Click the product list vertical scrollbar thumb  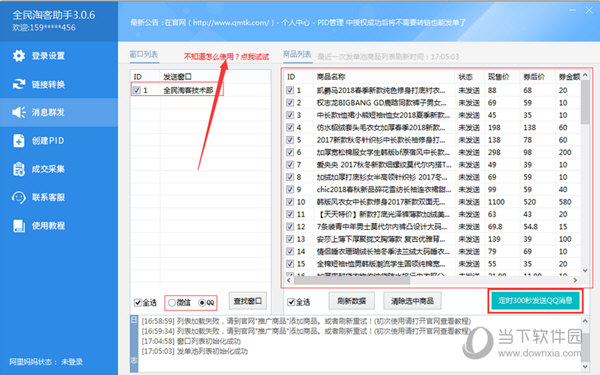pos(585,102)
